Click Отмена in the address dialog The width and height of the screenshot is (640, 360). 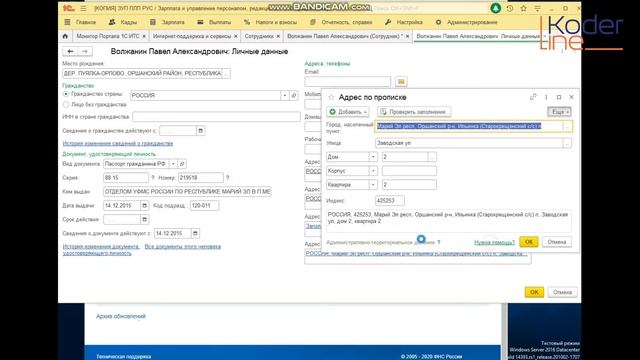557,242
